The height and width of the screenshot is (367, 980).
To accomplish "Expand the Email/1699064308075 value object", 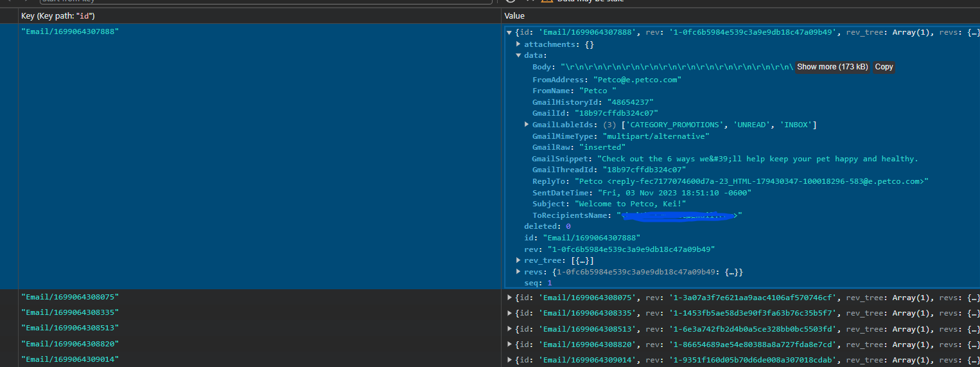I will (x=510, y=298).
